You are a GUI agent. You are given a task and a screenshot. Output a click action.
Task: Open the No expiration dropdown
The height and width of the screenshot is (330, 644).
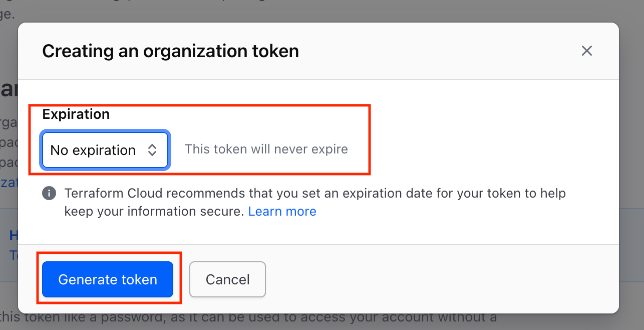point(105,150)
